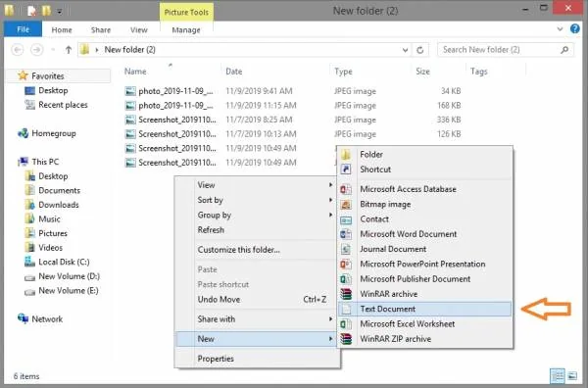
Task: Click the Shortcut icon in New submenu
Action: point(346,170)
